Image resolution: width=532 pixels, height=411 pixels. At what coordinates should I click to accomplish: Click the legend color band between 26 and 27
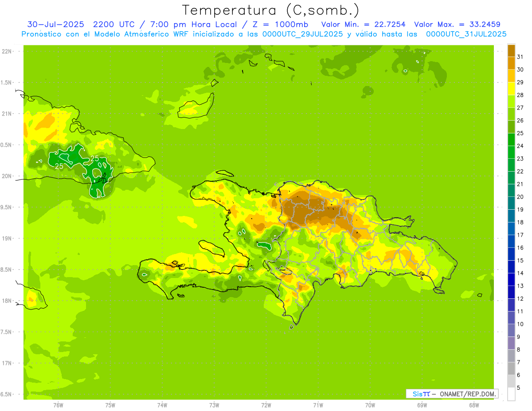tap(511, 114)
